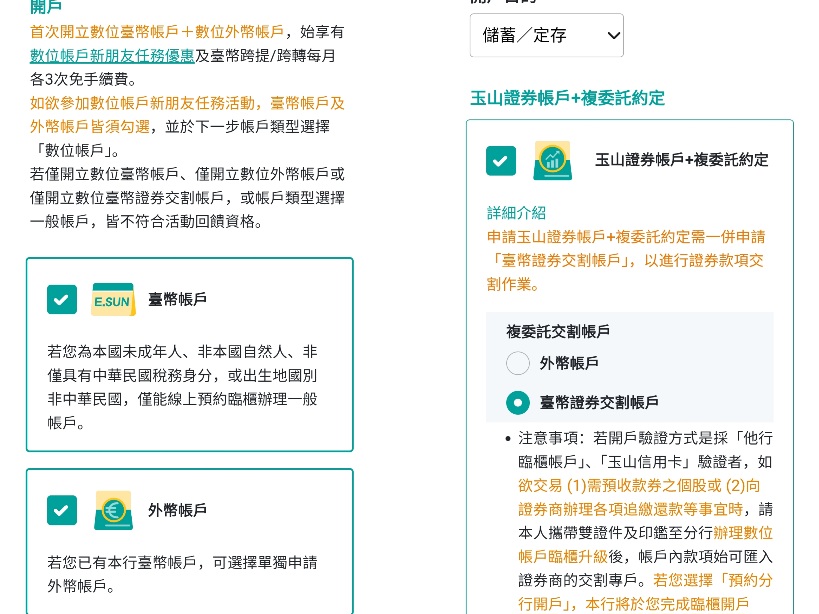Click the 外幣帳戶 card title text
Screen dimensions: 819x614
[178, 510]
